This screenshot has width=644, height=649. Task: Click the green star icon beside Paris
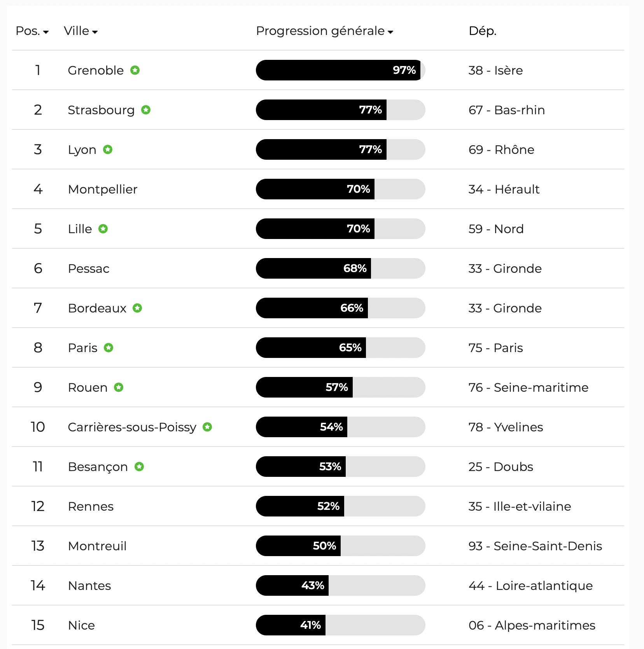point(108,348)
